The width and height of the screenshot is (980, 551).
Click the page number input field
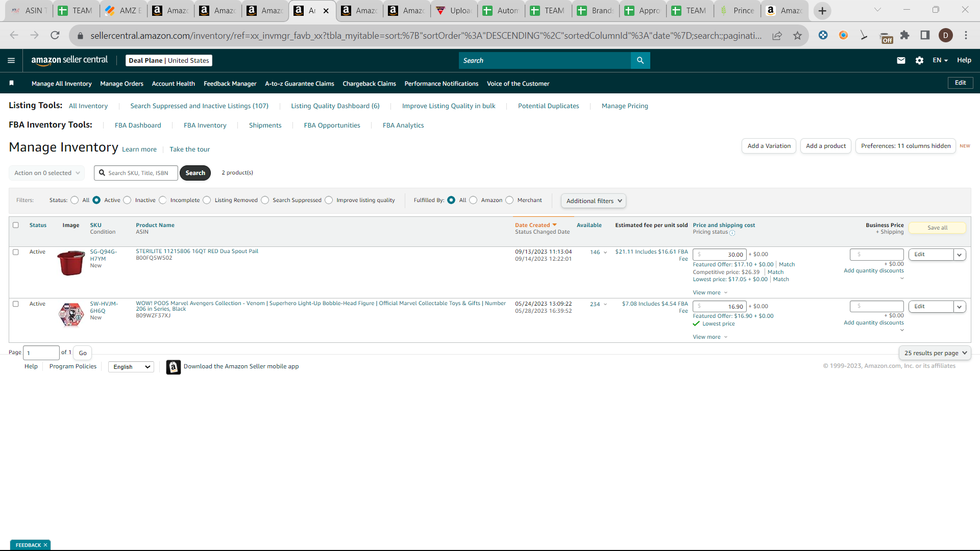click(x=41, y=353)
